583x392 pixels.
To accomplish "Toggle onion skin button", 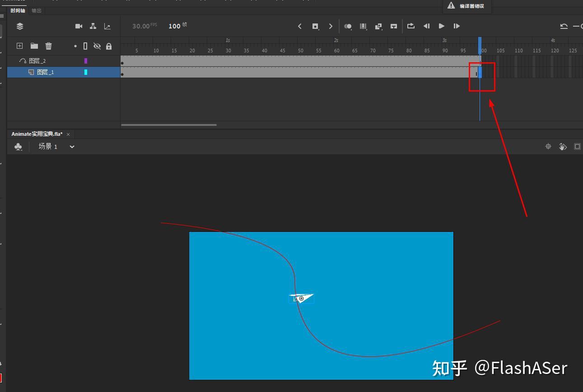I will pyautogui.click(x=348, y=26).
